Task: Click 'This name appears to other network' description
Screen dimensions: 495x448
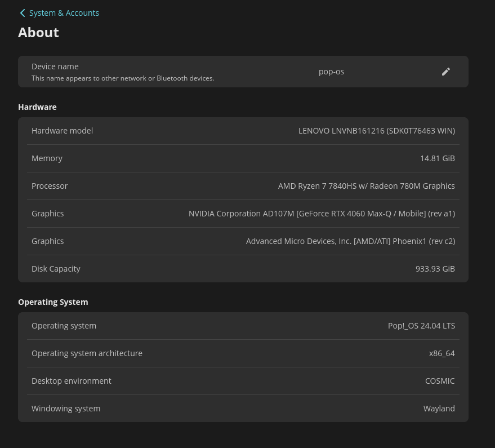Action: 123,78
